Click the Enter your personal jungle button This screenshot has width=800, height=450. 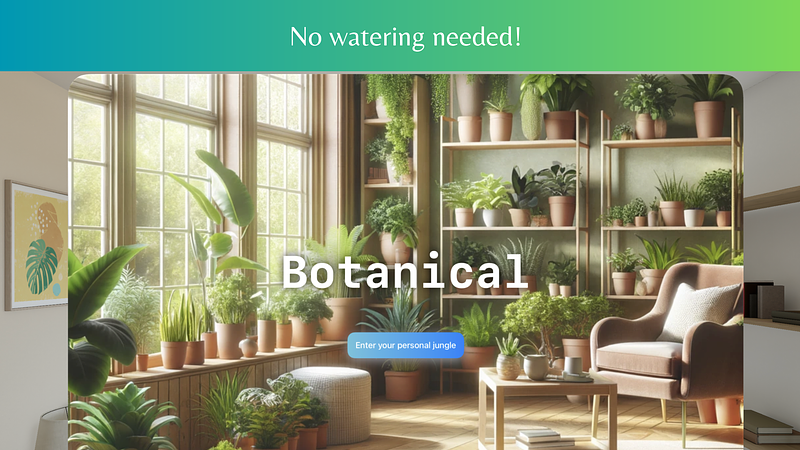[x=406, y=345]
